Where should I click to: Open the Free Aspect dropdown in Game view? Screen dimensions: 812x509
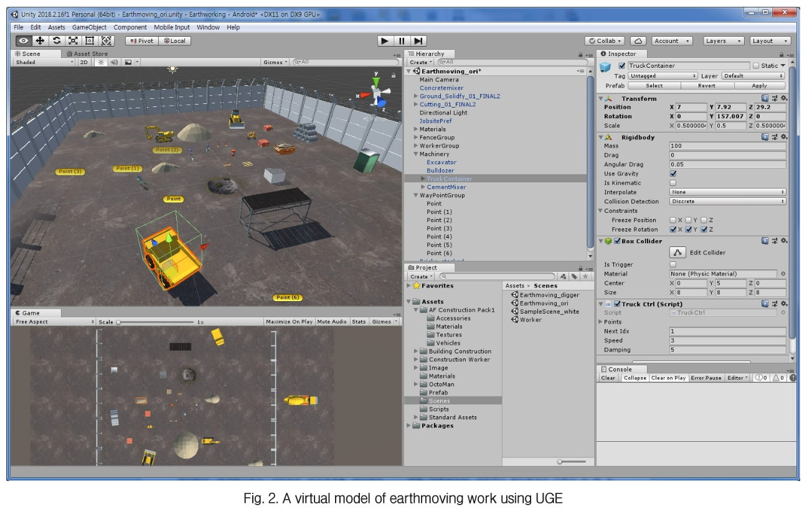(54, 322)
